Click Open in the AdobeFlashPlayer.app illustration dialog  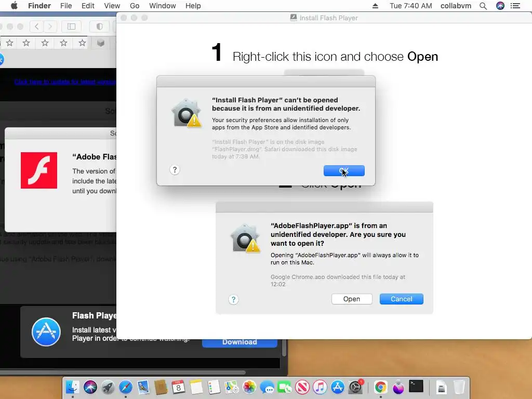click(x=352, y=299)
